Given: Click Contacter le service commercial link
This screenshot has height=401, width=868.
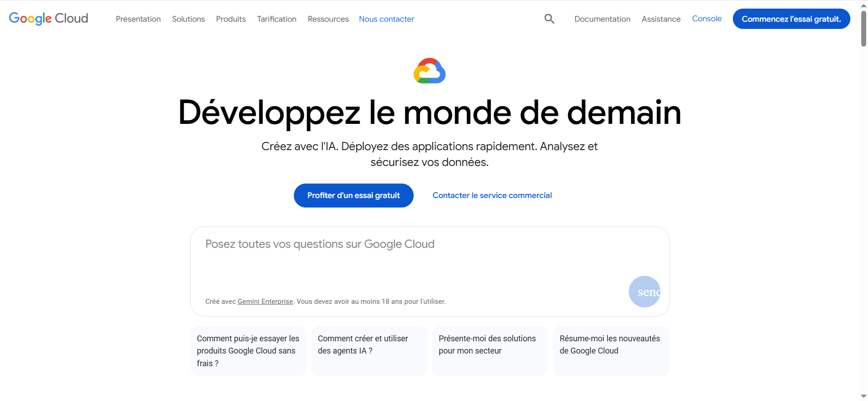Looking at the screenshot, I should point(492,195).
